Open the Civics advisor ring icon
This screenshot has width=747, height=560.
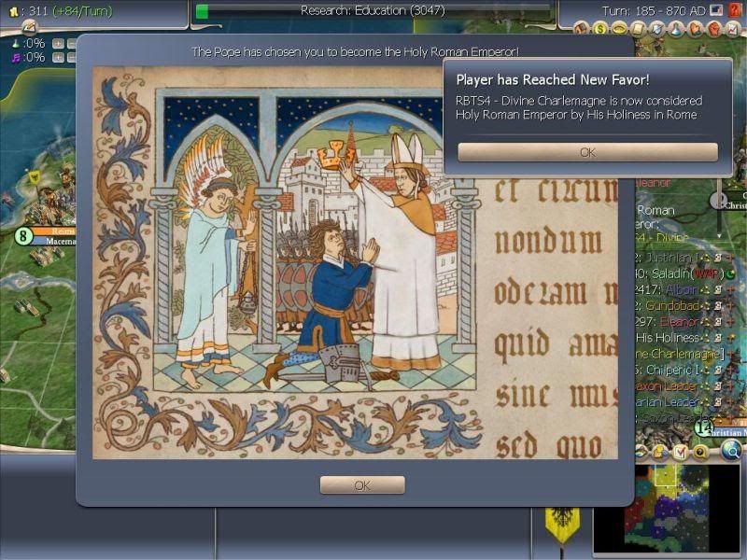coord(619,30)
